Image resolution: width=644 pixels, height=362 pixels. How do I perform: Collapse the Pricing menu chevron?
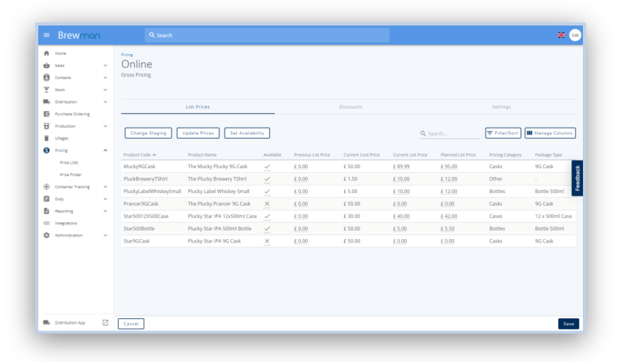(x=105, y=150)
